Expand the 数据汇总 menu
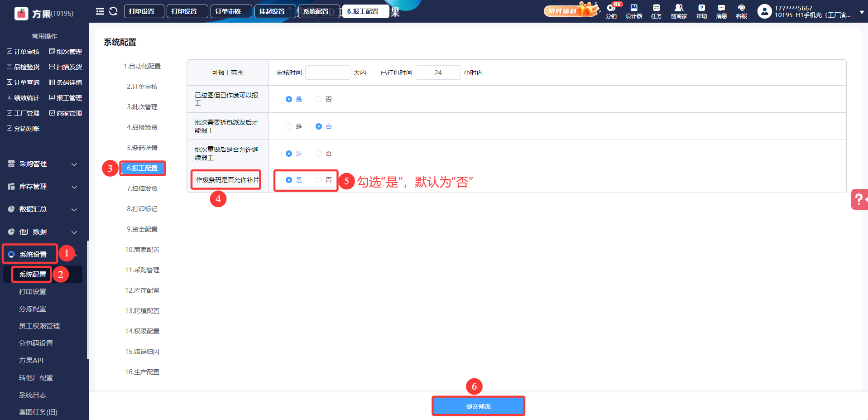This screenshot has width=868, height=420. click(x=44, y=209)
